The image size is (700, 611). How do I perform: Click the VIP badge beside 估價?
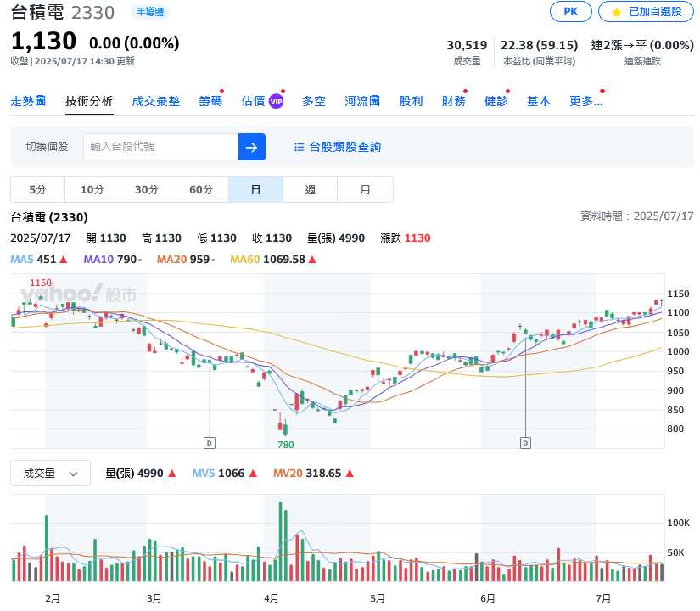pos(276,101)
